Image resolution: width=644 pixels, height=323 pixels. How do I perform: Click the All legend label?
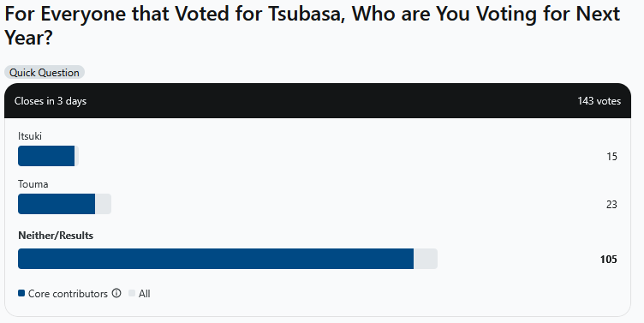click(144, 293)
